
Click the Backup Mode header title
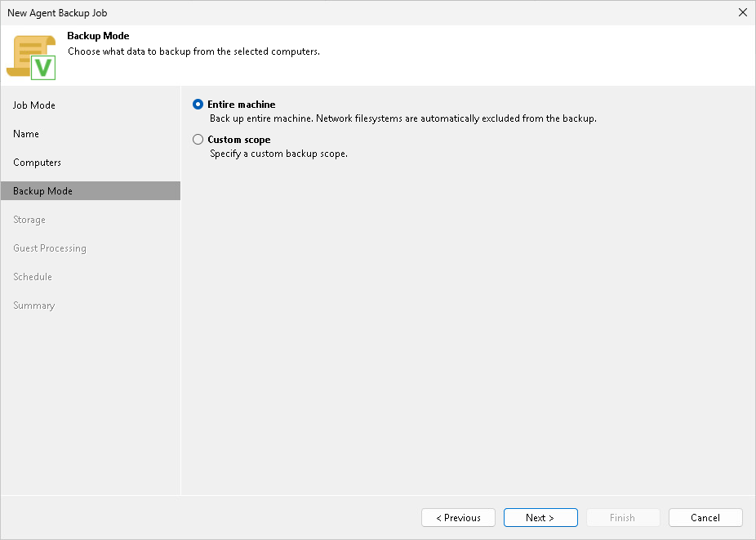pos(98,36)
